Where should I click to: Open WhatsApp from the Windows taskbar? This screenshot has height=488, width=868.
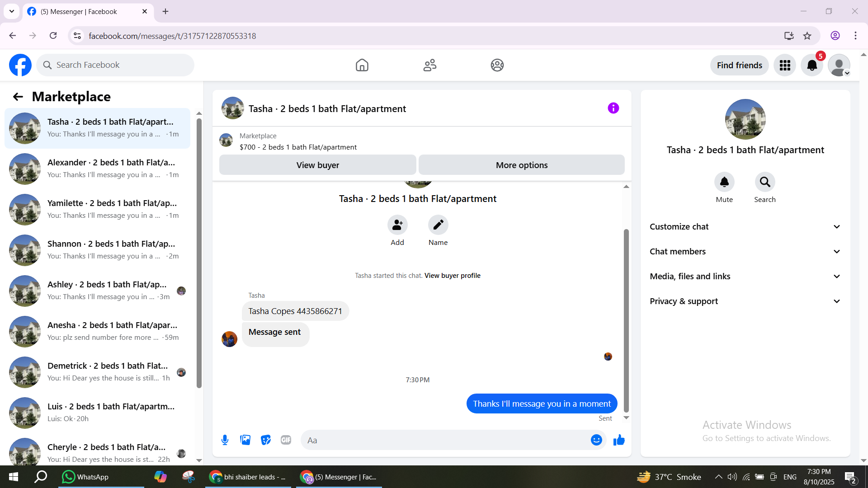pos(86,477)
